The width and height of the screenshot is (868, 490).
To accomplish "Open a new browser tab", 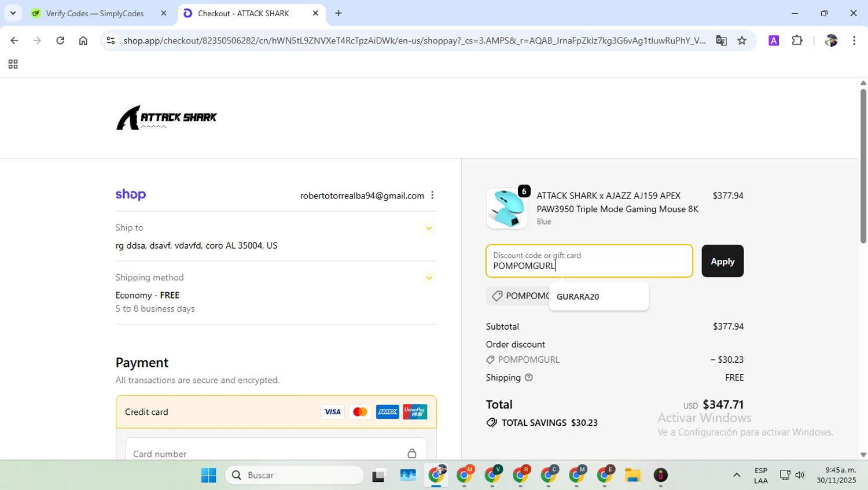I will point(339,13).
